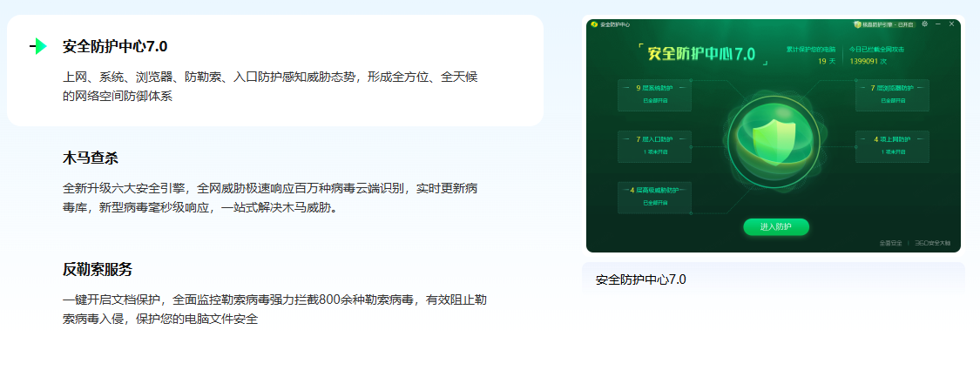Click the green arrow beside 安全防护中心7.0
This screenshot has width=980, height=377.
[x=38, y=46]
